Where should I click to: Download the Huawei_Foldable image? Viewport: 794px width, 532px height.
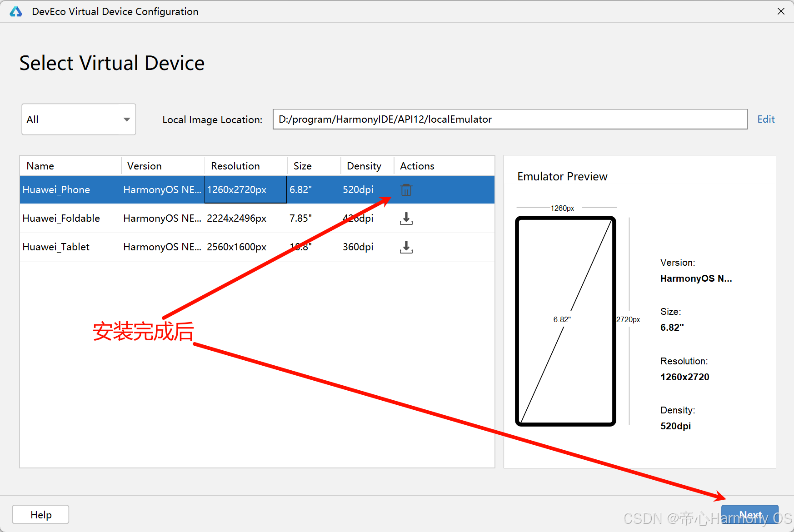(x=406, y=219)
